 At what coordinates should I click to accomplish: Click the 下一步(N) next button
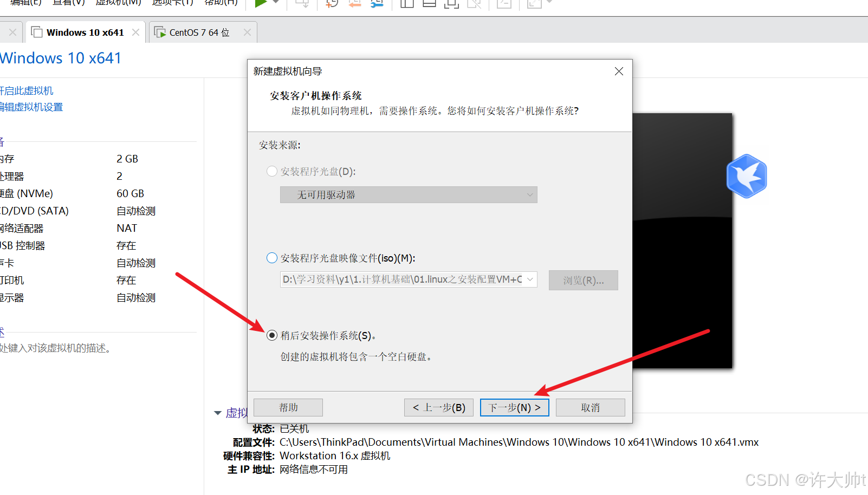[x=515, y=407]
